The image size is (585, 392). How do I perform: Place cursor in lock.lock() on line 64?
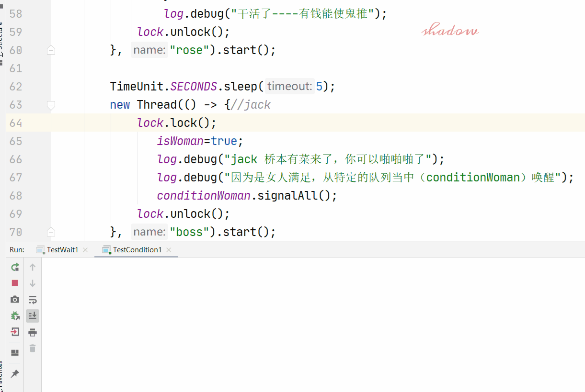pos(177,123)
